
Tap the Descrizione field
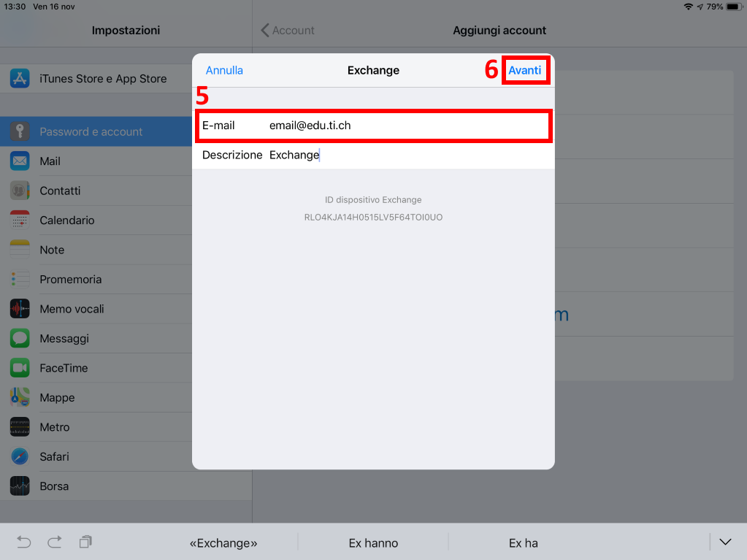pyautogui.click(x=374, y=156)
